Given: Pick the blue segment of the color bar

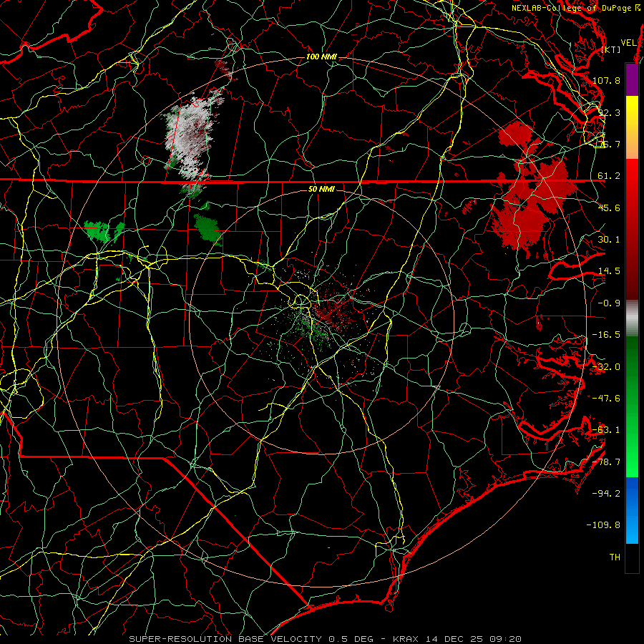Looking at the screenshot, I should [632, 510].
